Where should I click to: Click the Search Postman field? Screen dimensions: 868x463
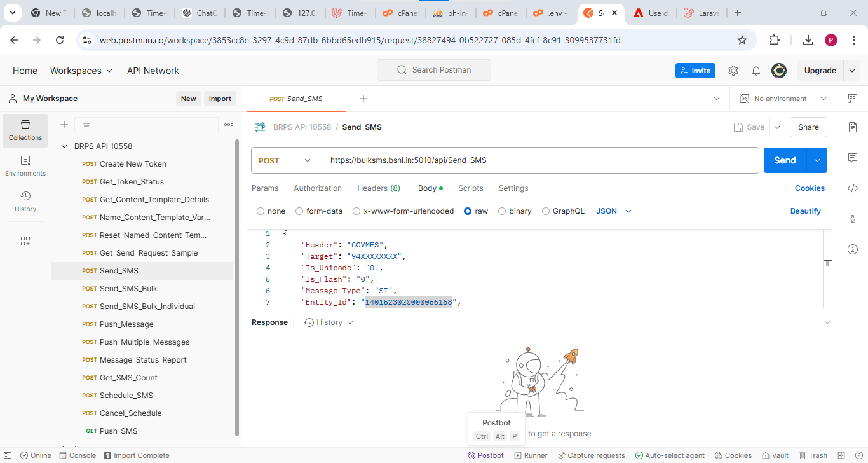pyautogui.click(x=434, y=70)
